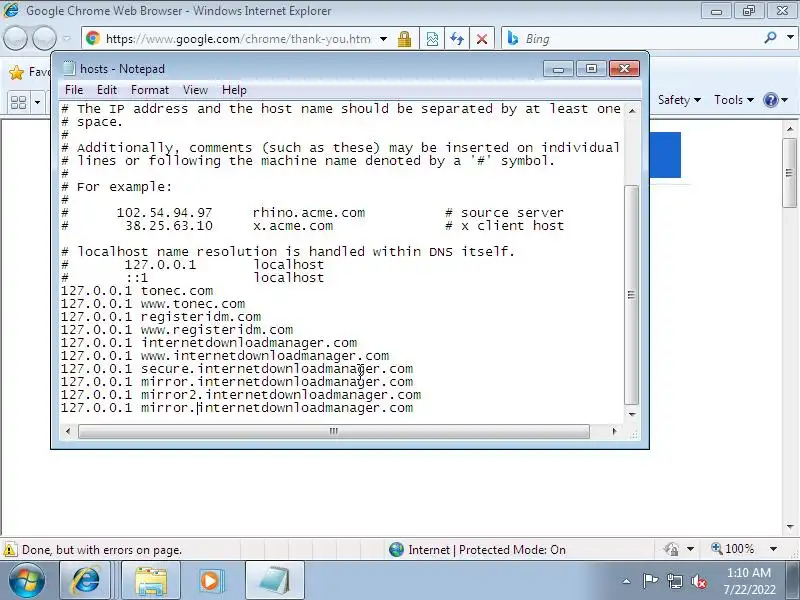Open Windows Explorer from the taskbar

151,580
